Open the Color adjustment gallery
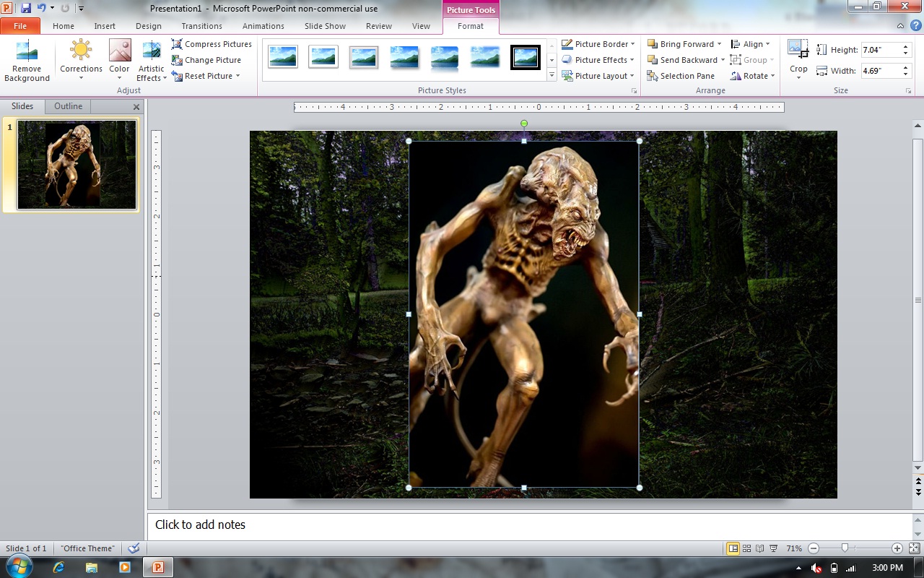 pos(120,61)
